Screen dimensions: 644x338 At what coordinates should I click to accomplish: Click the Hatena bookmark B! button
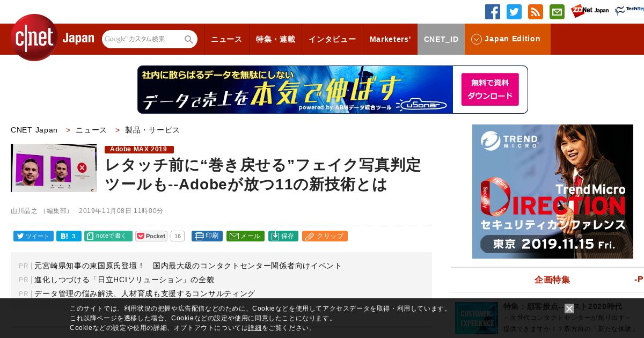click(69, 236)
